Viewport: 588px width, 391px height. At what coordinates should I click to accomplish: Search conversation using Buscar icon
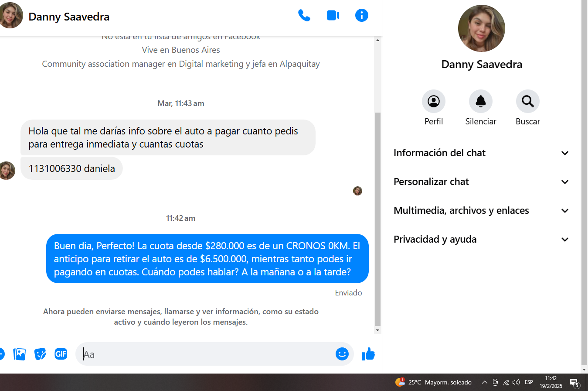[527, 101]
